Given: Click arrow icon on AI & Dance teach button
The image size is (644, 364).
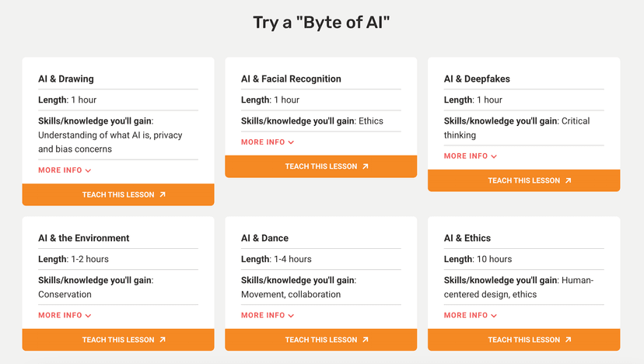Looking at the screenshot, I should (x=366, y=340).
